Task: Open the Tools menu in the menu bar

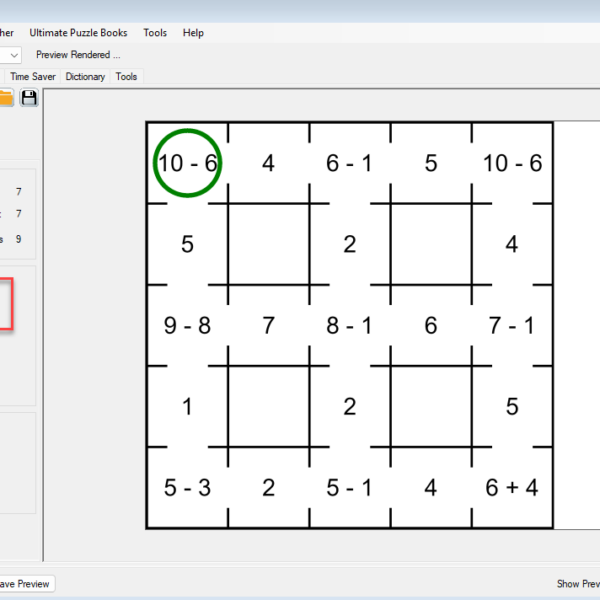Action: 155,33
